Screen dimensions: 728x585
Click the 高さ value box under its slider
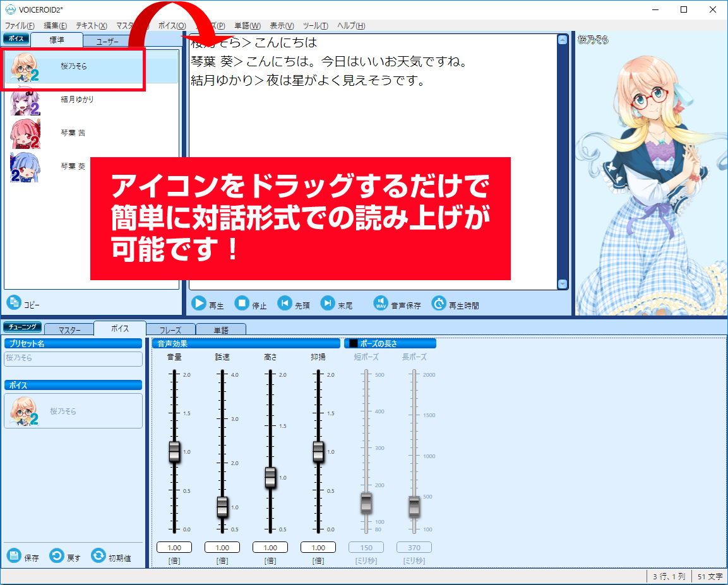click(x=270, y=547)
